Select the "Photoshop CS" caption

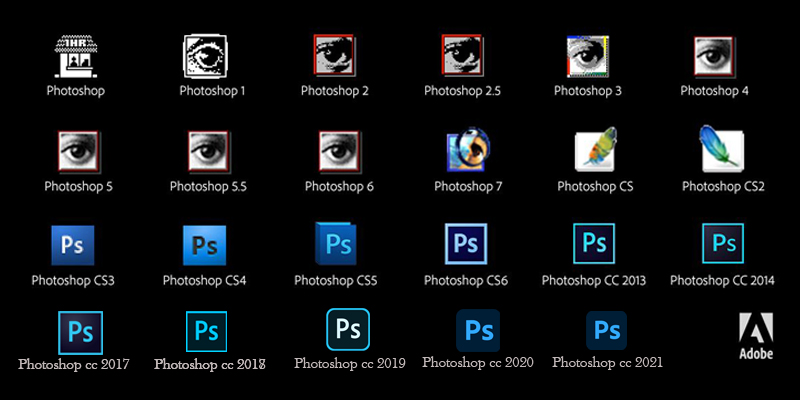(x=595, y=186)
